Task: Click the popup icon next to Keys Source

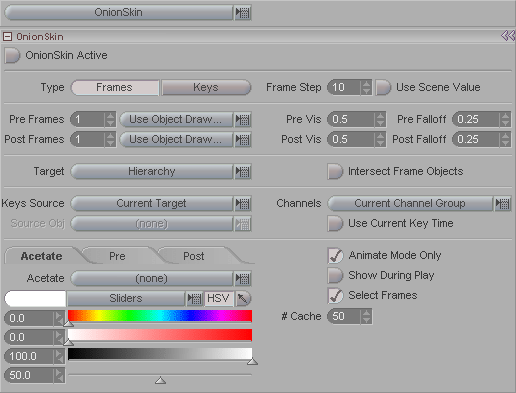Action: pos(243,204)
